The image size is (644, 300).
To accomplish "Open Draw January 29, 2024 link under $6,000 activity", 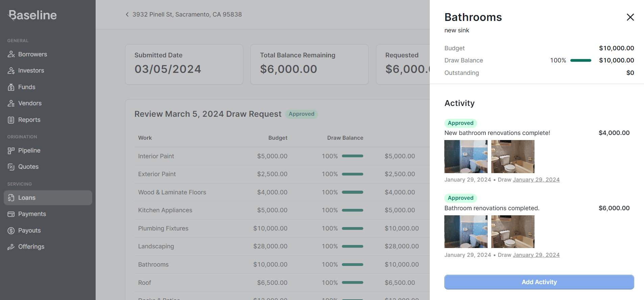I will tap(536, 255).
